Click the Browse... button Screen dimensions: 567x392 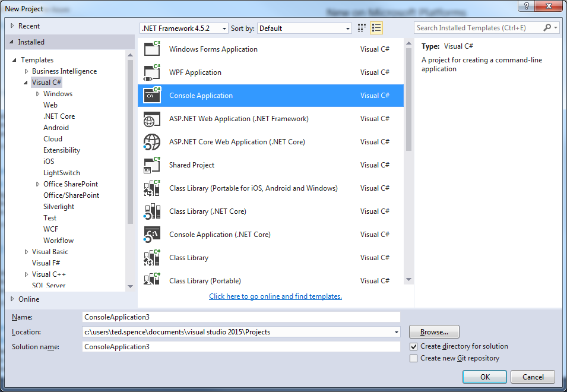click(434, 332)
